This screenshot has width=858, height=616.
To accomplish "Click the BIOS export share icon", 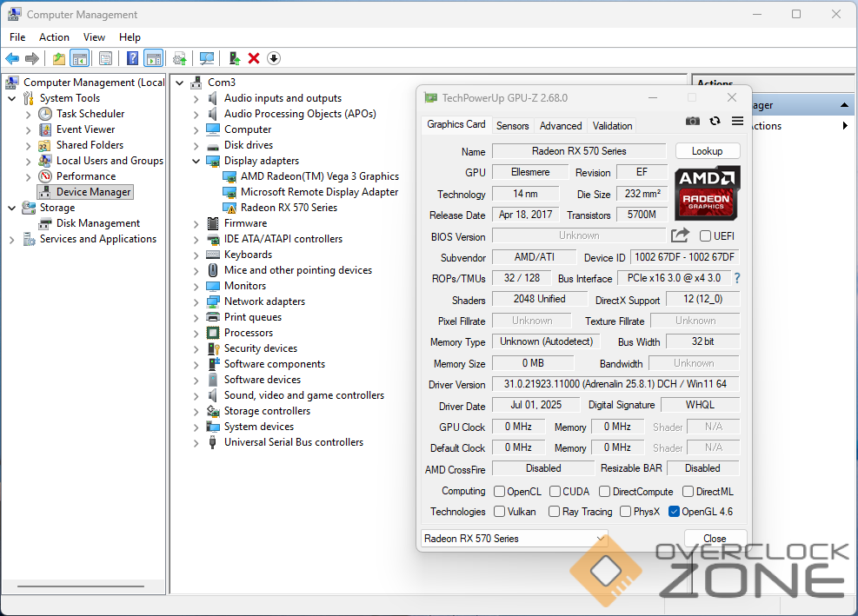I will (x=680, y=235).
